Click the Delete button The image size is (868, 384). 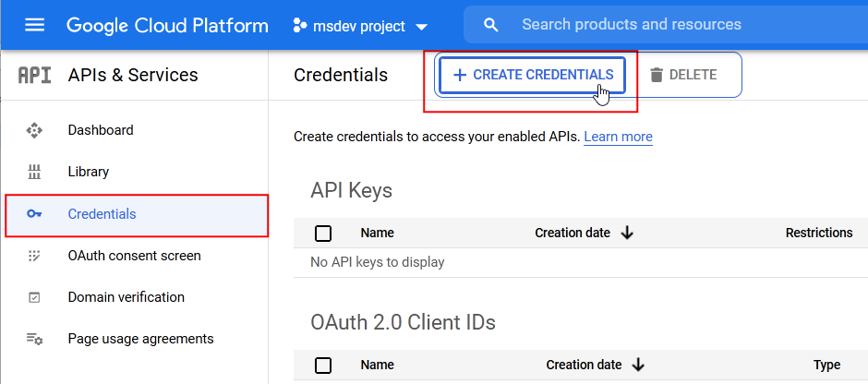683,75
